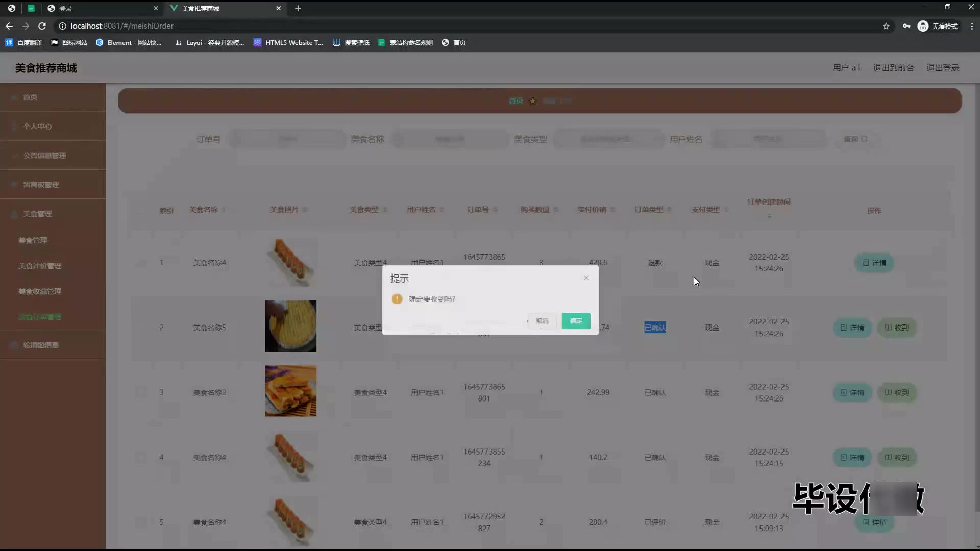Close the 提示 dialog with X
980x551 pixels.
[586, 278]
